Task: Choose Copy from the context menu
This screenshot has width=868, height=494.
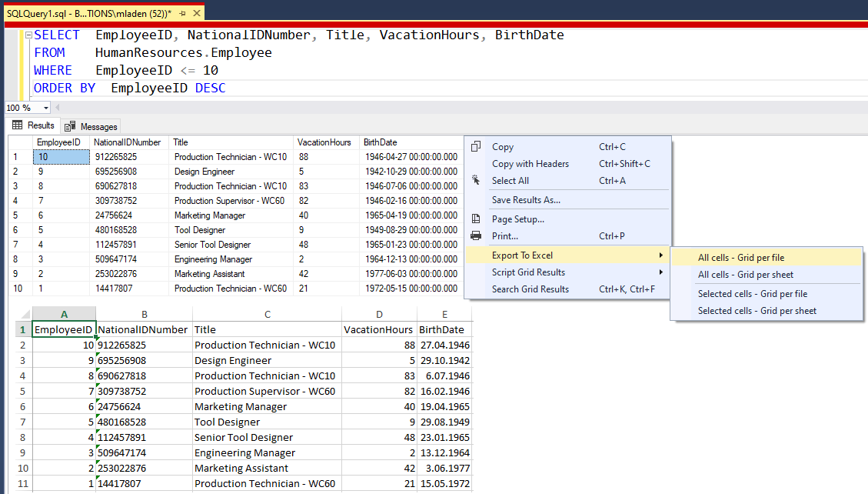Action: click(568, 147)
